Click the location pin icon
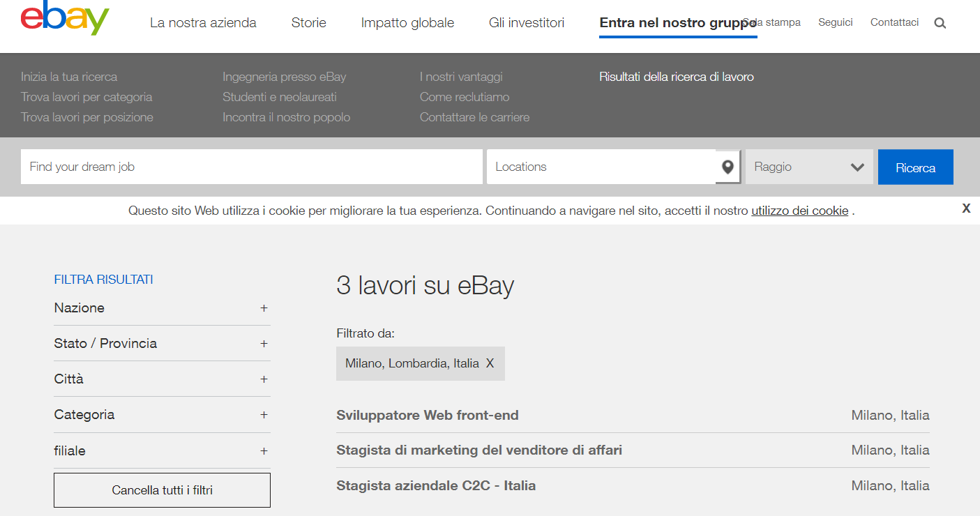980x516 pixels. coord(728,167)
